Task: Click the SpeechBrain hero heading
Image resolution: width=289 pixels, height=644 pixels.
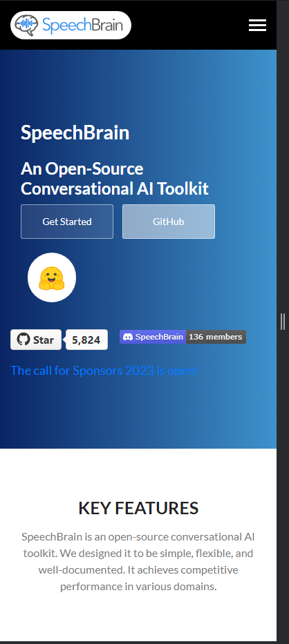Action: coord(75,133)
